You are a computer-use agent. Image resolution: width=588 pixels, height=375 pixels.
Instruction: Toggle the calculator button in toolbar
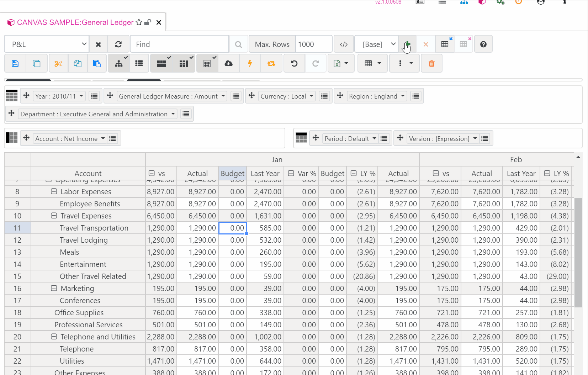(x=207, y=64)
